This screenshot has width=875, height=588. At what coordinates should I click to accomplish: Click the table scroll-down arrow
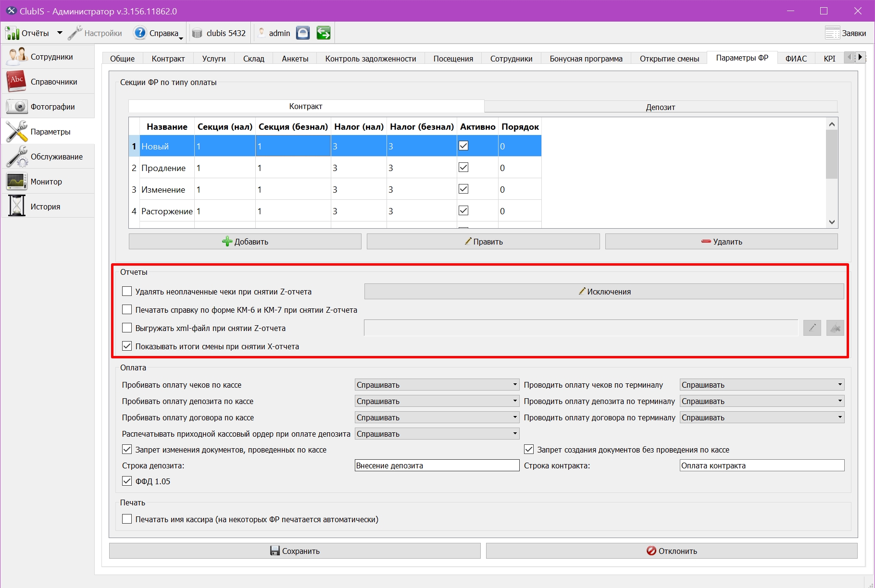click(x=832, y=222)
